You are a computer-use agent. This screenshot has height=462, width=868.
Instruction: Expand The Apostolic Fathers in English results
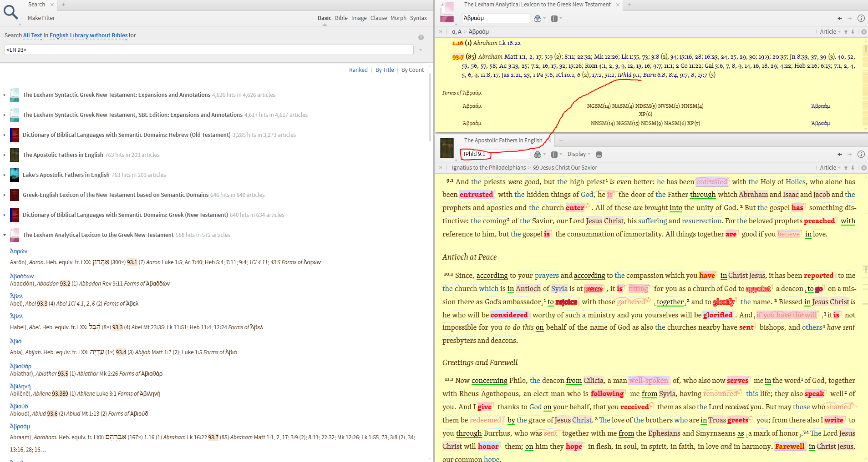pos(5,155)
